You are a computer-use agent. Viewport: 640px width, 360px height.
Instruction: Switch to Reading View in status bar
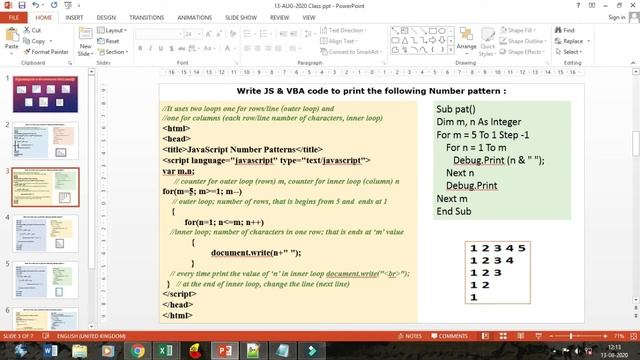(520, 336)
